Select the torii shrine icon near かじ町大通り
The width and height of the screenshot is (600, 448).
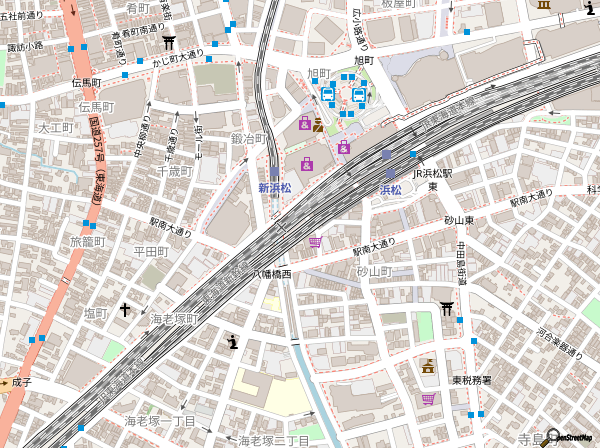pos(169,42)
